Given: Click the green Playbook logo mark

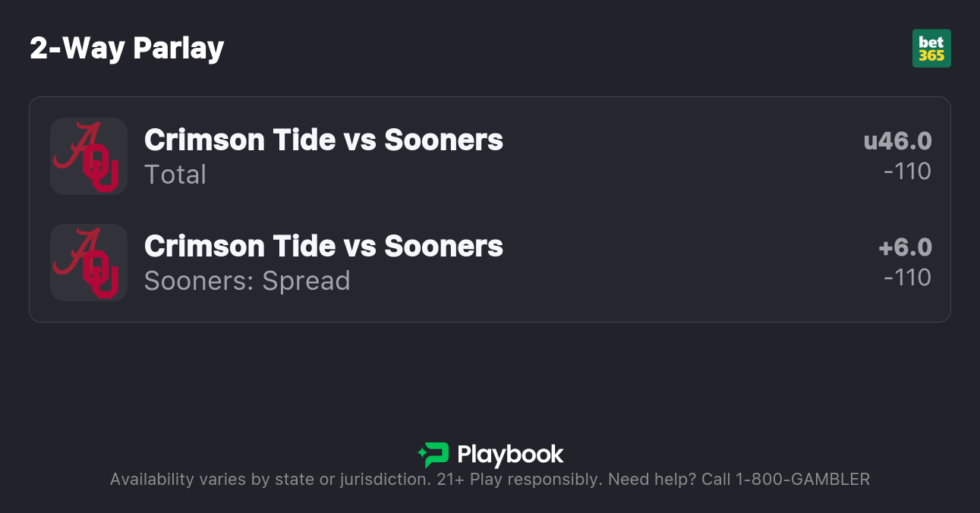Looking at the screenshot, I should (x=433, y=455).
